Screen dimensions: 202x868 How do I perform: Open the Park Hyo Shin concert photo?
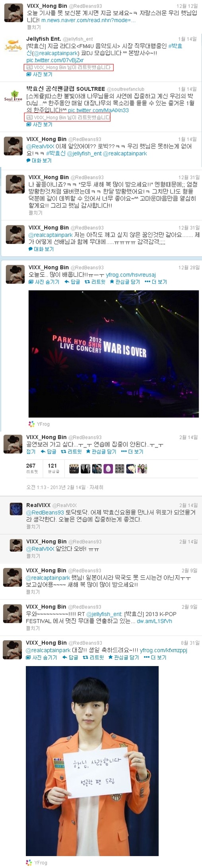[x=113, y=354]
